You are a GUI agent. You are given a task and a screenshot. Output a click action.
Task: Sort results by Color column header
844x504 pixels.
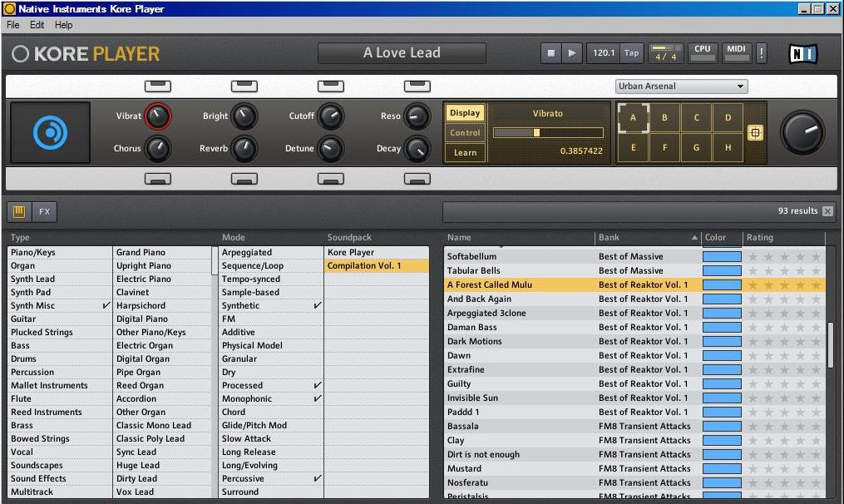[x=722, y=238]
